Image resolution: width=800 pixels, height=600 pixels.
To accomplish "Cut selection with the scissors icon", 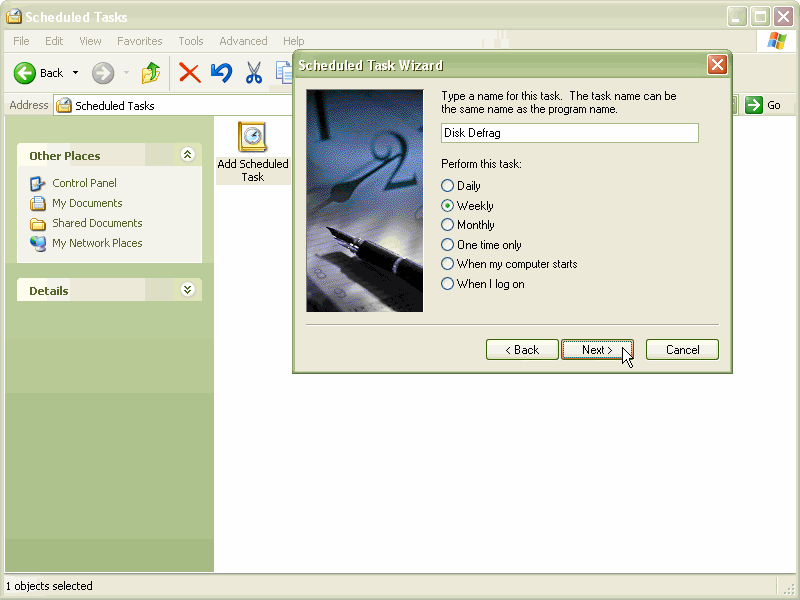I will tap(254, 73).
